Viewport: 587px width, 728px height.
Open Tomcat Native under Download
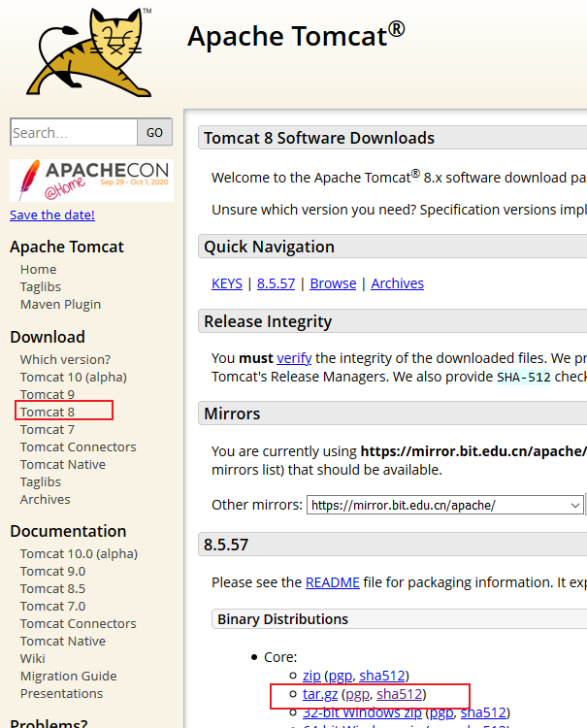coord(63,464)
